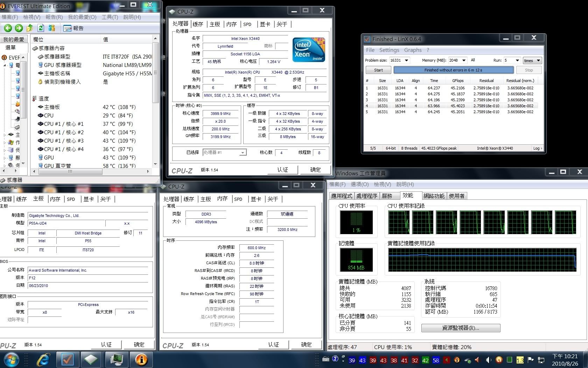This screenshot has height=368, width=588.
Task: Expand the Windows-logo node in EVEREST tree
Action: tap(5, 142)
